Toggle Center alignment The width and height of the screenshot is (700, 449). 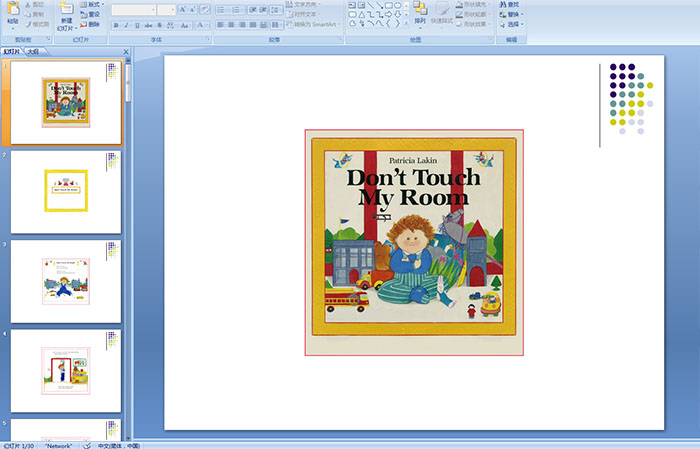pyautogui.click(x=231, y=25)
